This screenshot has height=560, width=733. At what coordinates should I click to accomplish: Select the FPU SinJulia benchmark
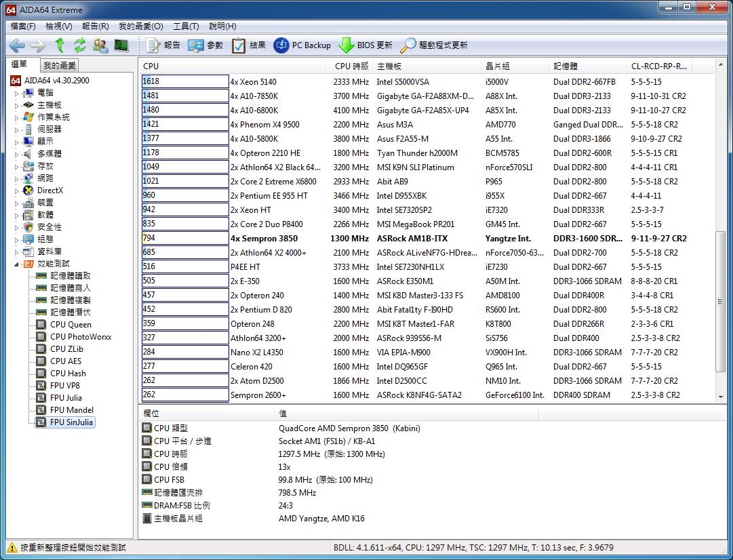click(71, 422)
